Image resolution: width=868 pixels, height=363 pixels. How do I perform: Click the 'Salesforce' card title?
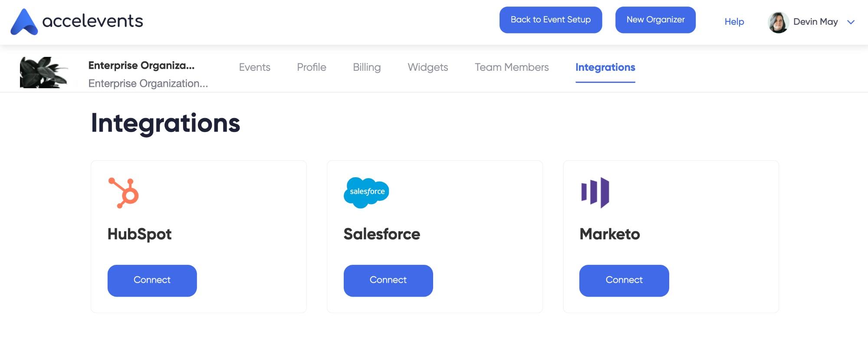tap(382, 234)
